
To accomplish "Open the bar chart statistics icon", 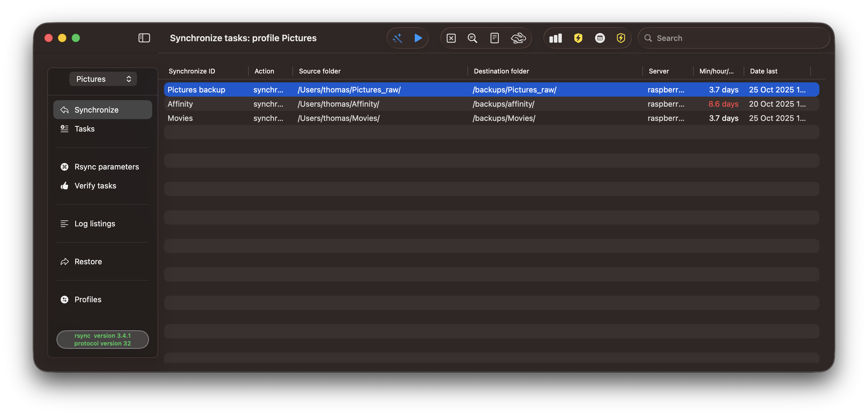I will [x=555, y=38].
